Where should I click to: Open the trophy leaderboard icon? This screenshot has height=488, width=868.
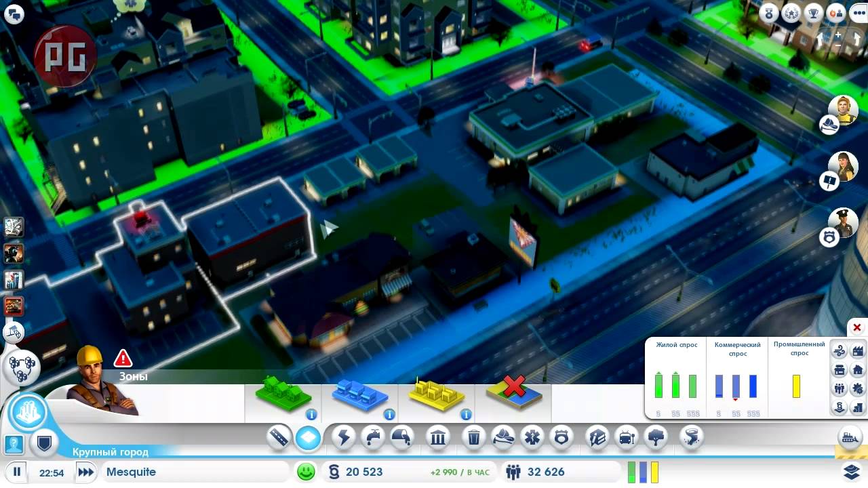[x=814, y=13]
